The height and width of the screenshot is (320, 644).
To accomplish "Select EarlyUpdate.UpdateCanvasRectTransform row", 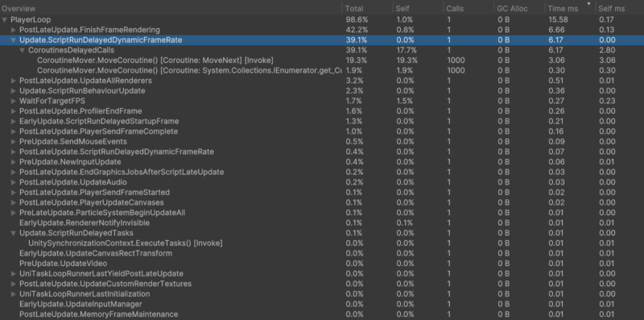I will click(322, 253).
